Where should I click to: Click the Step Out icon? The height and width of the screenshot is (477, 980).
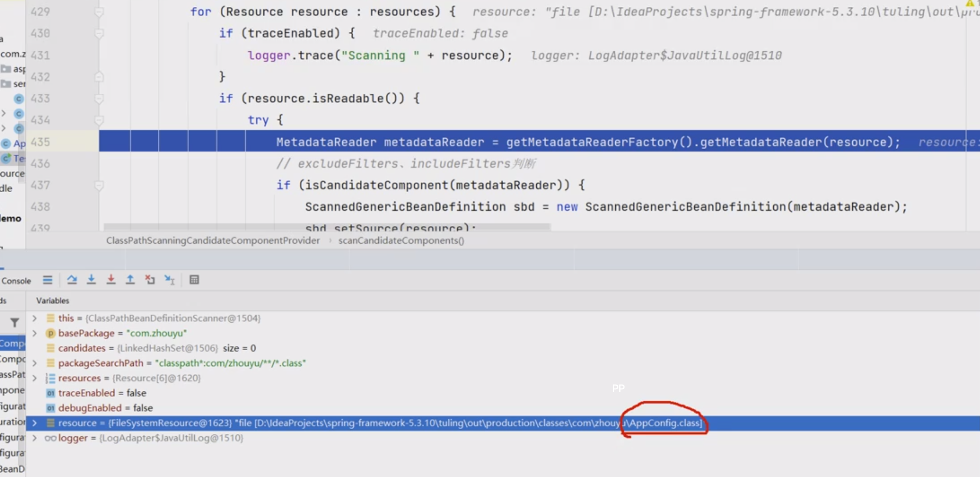click(x=130, y=280)
